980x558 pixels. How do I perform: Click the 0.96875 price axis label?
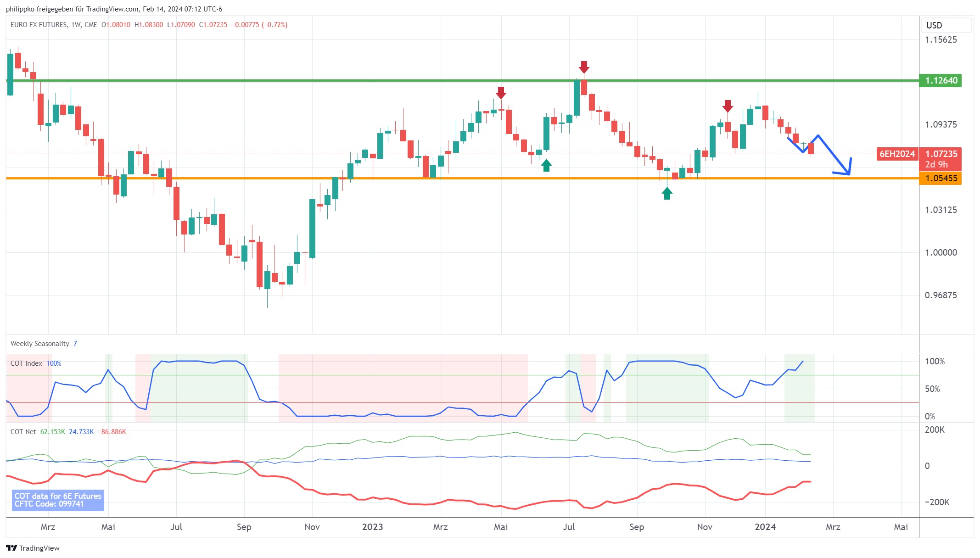tap(941, 295)
